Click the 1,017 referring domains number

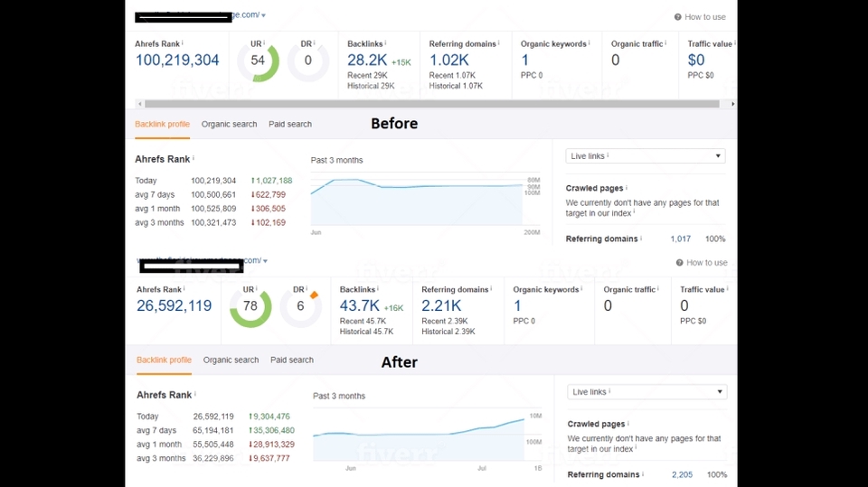[x=680, y=239]
